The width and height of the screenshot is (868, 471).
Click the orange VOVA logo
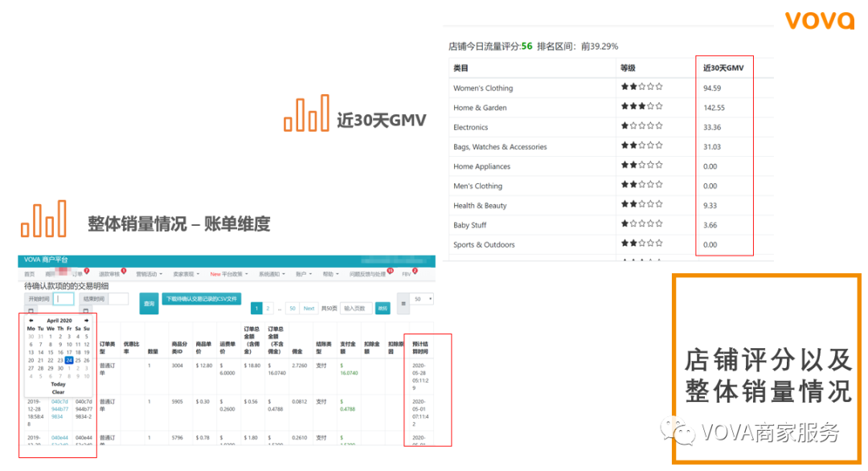tap(819, 19)
